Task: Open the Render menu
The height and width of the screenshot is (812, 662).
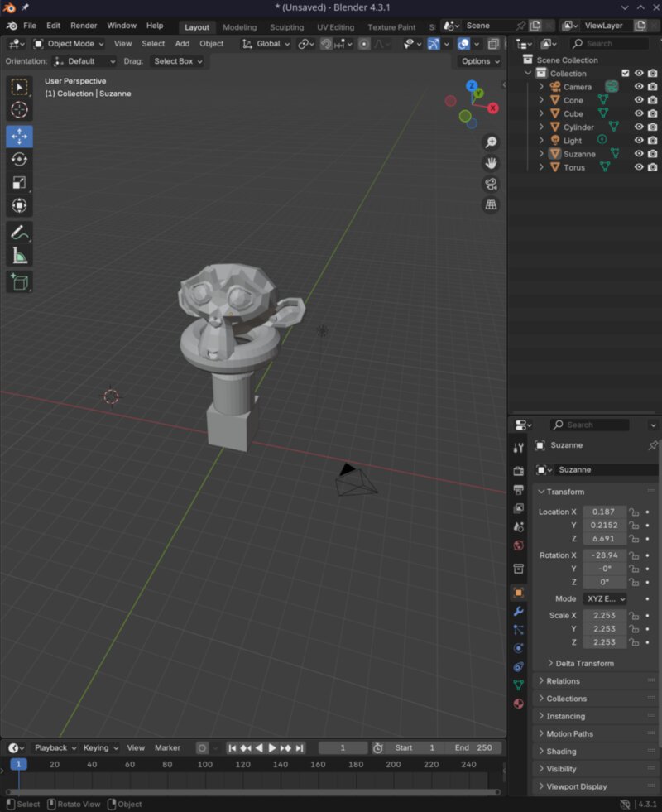Action: coord(84,26)
